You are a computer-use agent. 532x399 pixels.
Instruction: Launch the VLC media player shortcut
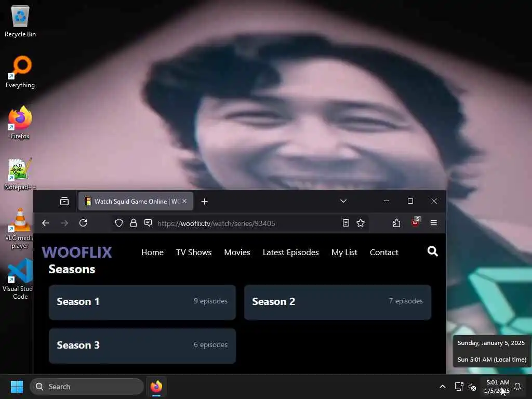(20, 229)
